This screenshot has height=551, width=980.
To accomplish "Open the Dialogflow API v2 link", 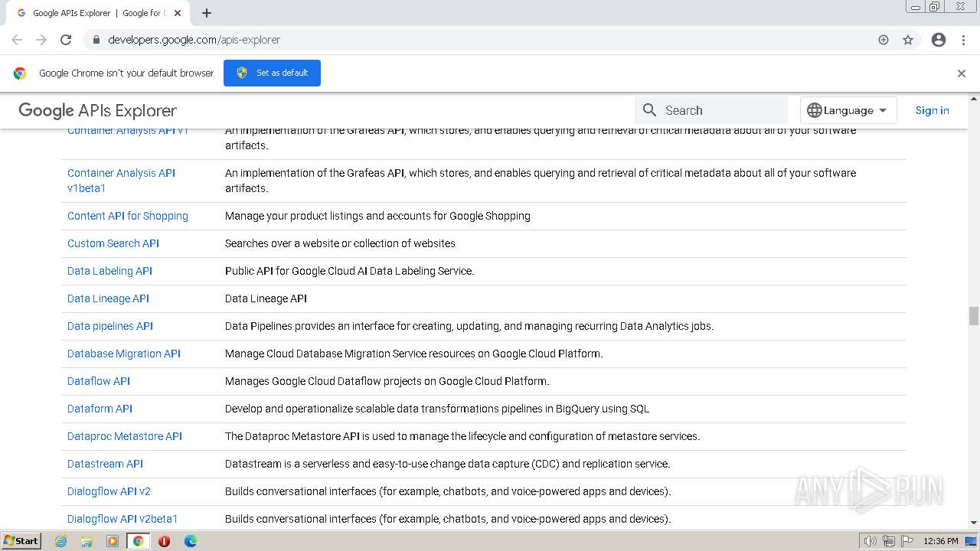I will click(x=109, y=491).
